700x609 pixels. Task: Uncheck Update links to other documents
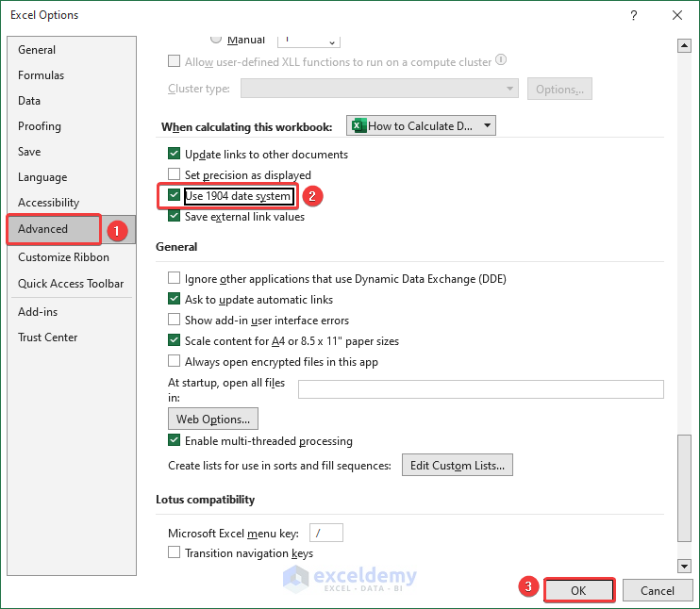pos(175,154)
